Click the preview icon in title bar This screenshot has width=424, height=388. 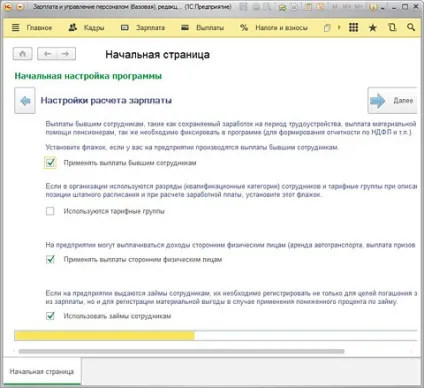click(267, 7)
